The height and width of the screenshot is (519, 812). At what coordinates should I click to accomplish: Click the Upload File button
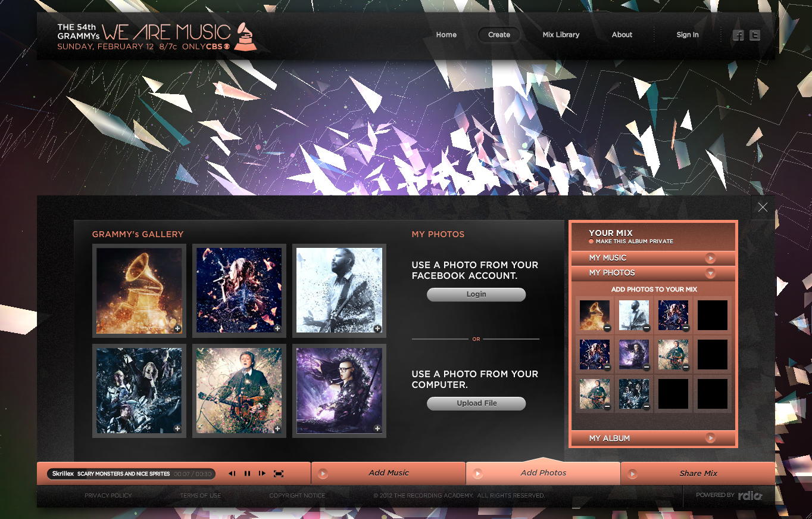point(476,403)
